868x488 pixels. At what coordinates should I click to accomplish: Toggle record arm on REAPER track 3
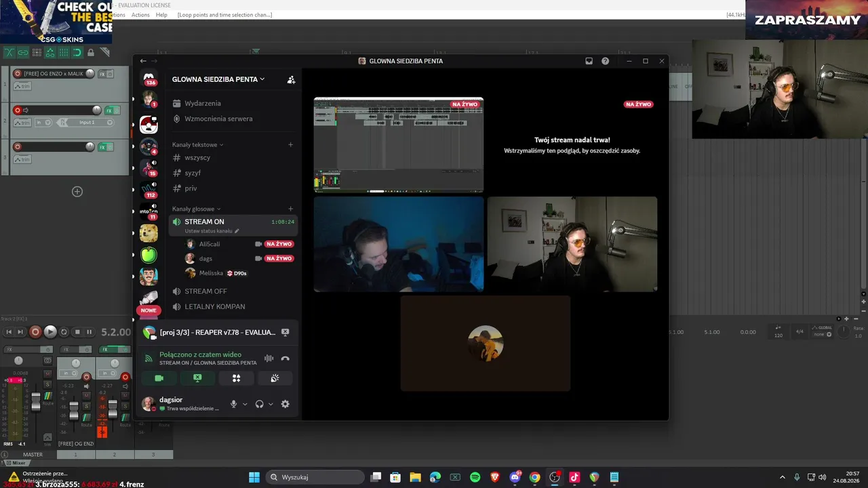point(18,147)
